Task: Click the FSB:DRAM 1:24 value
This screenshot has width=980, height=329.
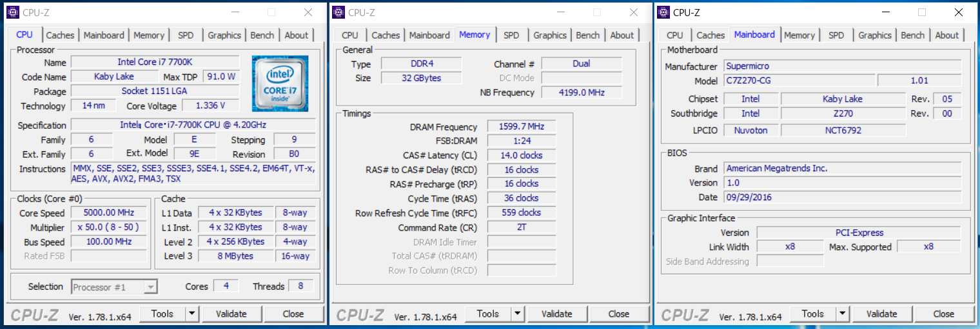Action: tap(521, 141)
